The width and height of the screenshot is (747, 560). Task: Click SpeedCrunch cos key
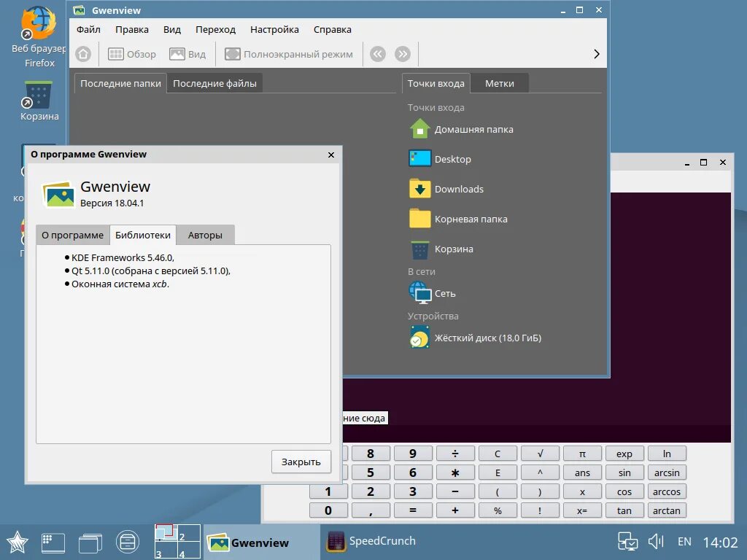624,492
